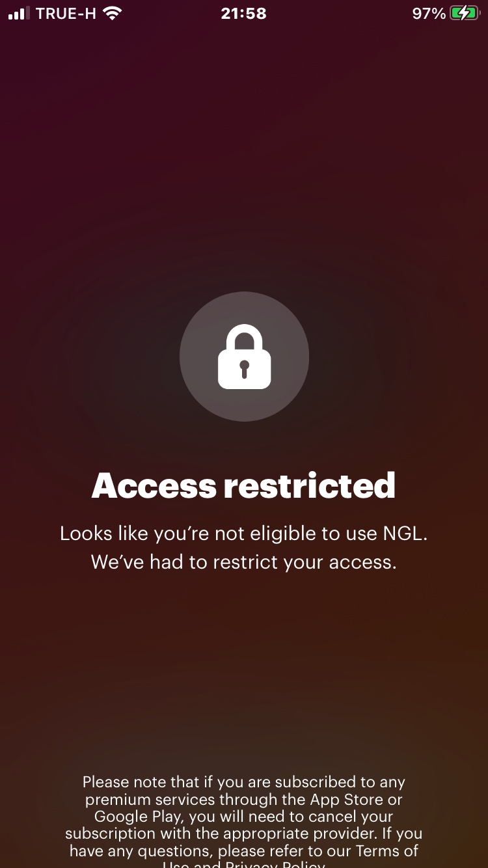Viewport: 488px width, 868px height.
Task: Tap the 97% battery percentage
Action: click(x=429, y=14)
